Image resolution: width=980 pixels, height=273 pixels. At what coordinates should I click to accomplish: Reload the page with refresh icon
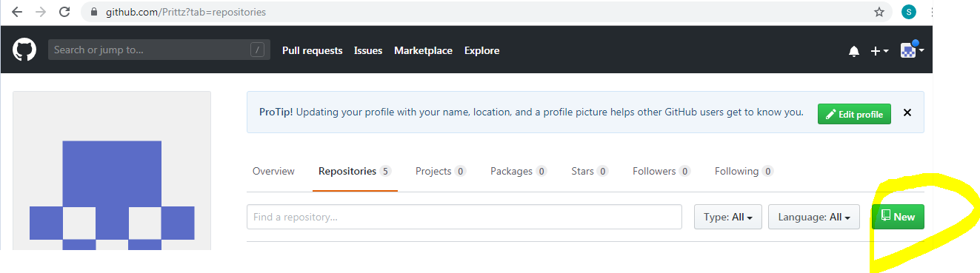(x=64, y=12)
